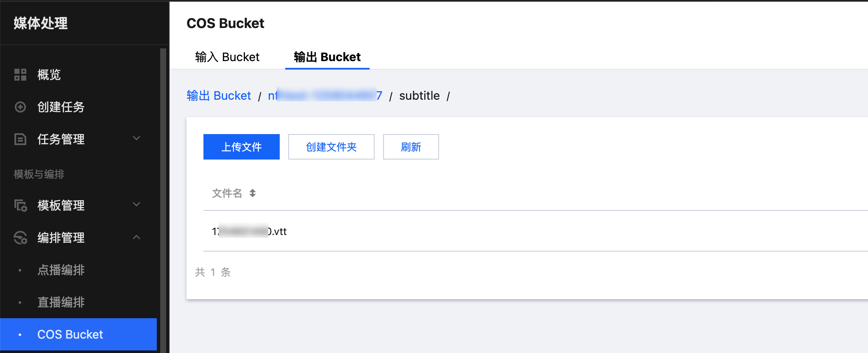Open the .vtt subtitle file
Image resolution: width=868 pixels, height=353 pixels.
(x=249, y=232)
